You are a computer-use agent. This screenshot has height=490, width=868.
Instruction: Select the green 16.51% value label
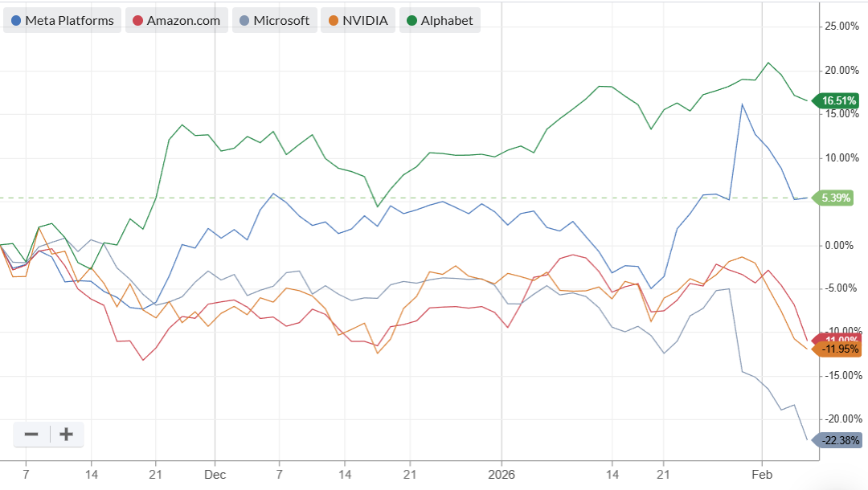pos(836,100)
